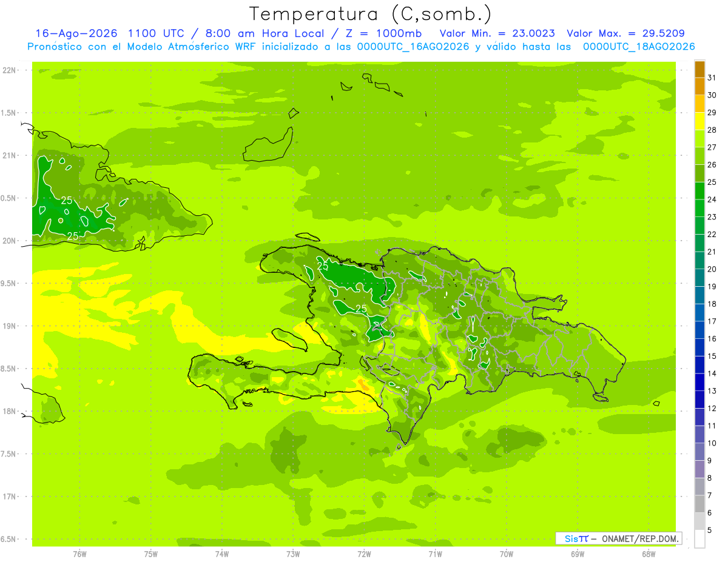Click the "Z = 1000mb" level text
Screen dimensions: 728x562
[x=383, y=33]
